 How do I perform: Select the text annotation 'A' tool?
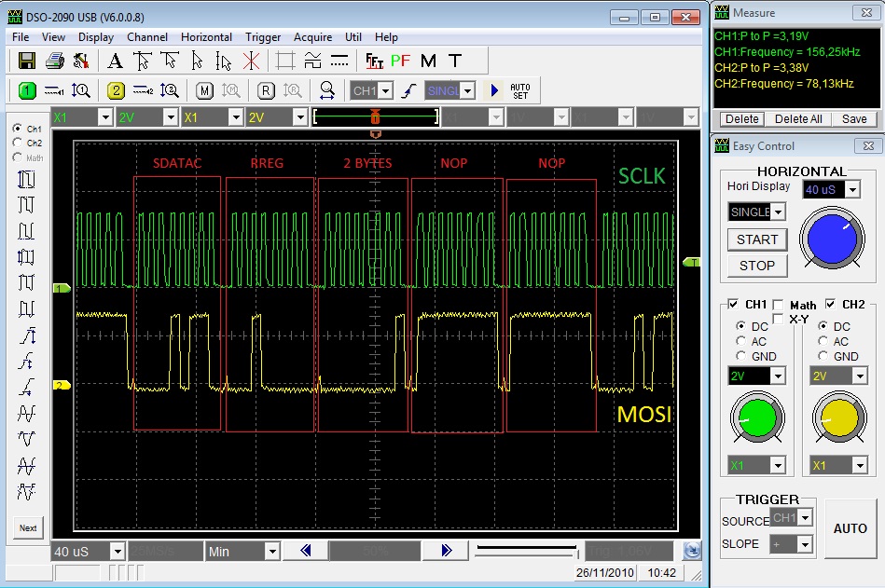[115, 61]
